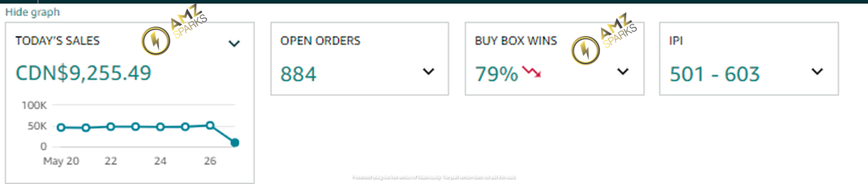Click the May 22 data point on the graph
This screenshot has height=184, width=868.
[111, 127]
